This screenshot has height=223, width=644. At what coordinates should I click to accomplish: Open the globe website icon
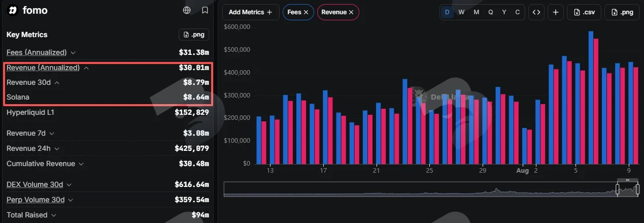pyautogui.click(x=187, y=10)
